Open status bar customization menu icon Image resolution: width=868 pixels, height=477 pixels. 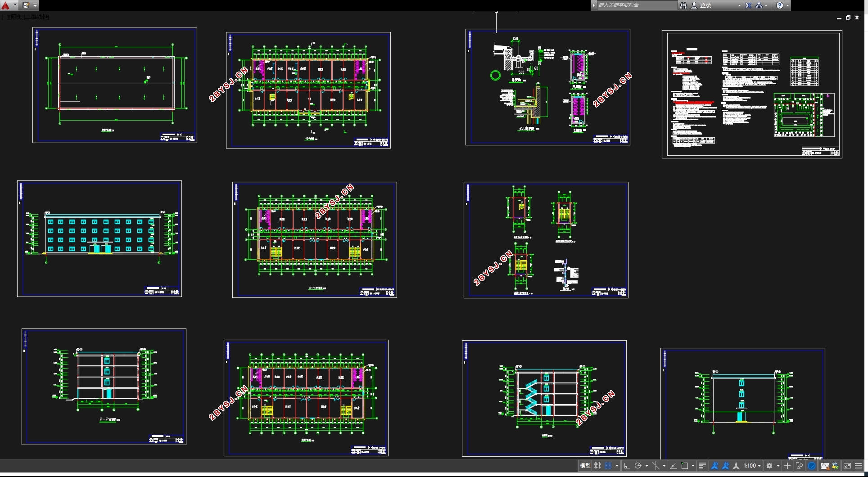click(x=858, y=466)
